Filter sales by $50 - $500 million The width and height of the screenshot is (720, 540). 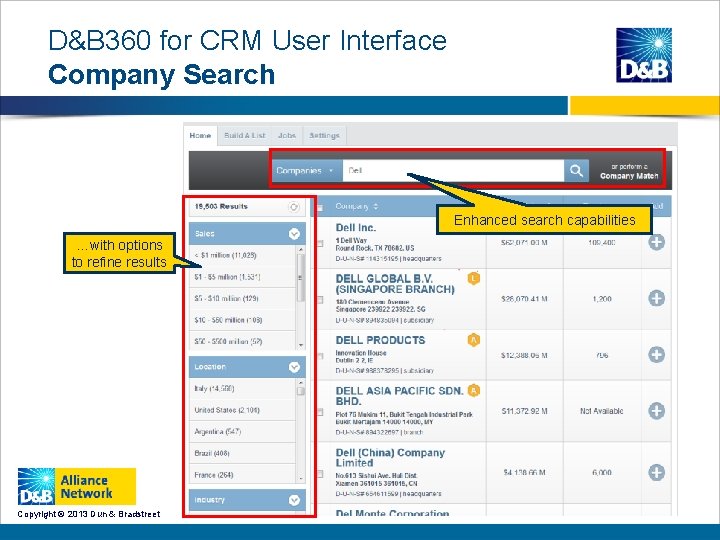pos(242,341)
